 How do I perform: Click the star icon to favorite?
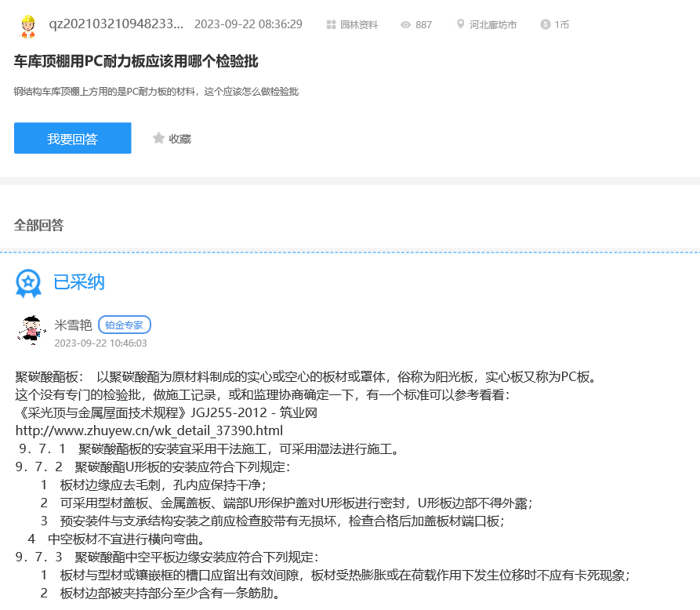159,138
